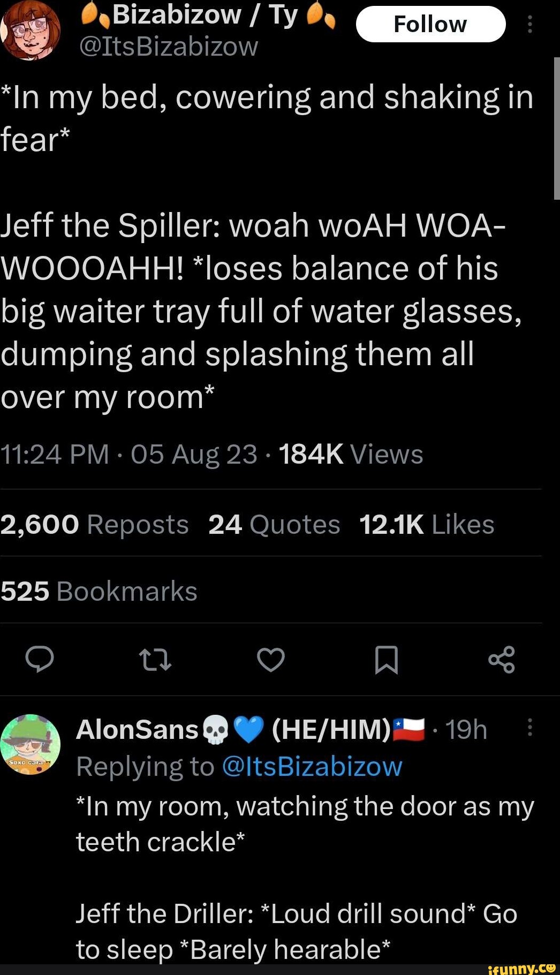The image size is (560, 975).
Task: Repost the tweet using the repost icon
Action: [155, 660]
